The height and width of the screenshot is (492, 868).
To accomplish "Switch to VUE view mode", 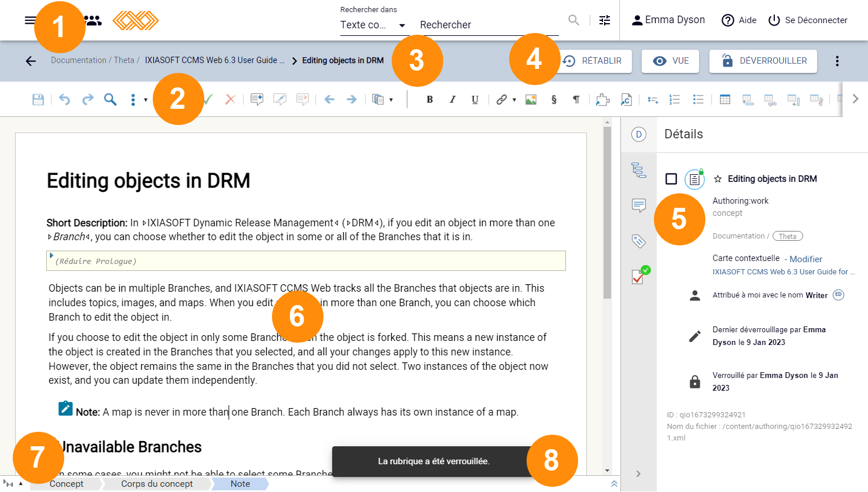I will tap(671, 61).
